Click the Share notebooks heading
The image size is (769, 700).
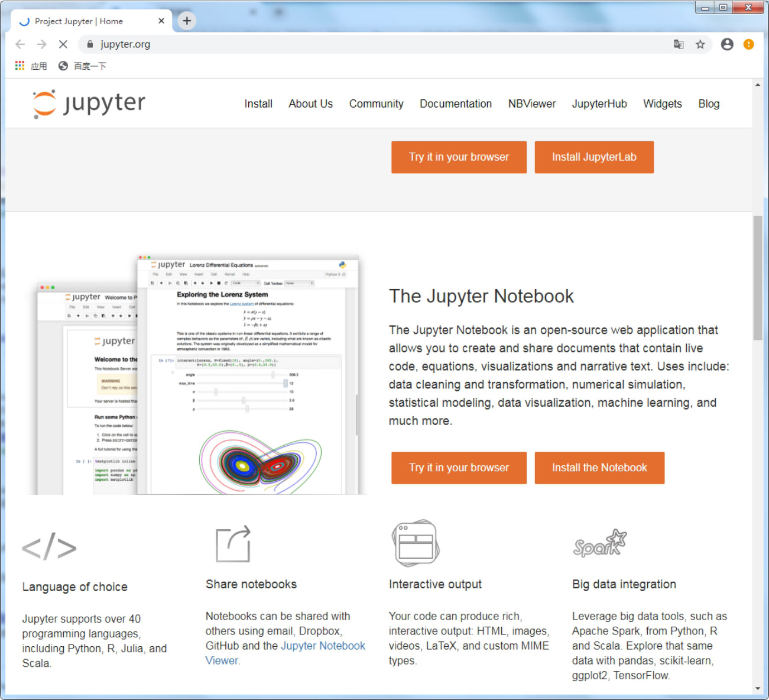point(251,584)
